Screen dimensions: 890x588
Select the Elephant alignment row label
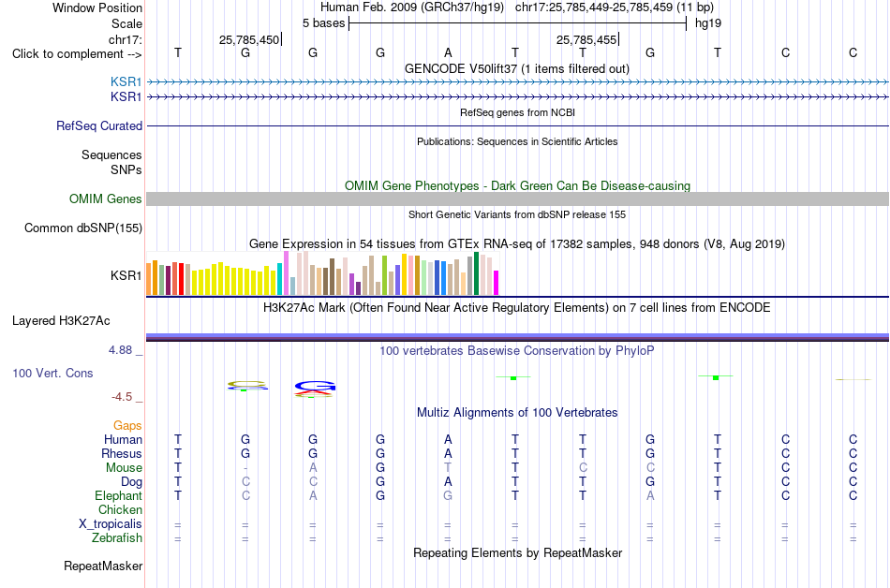(x=119, y=496)
